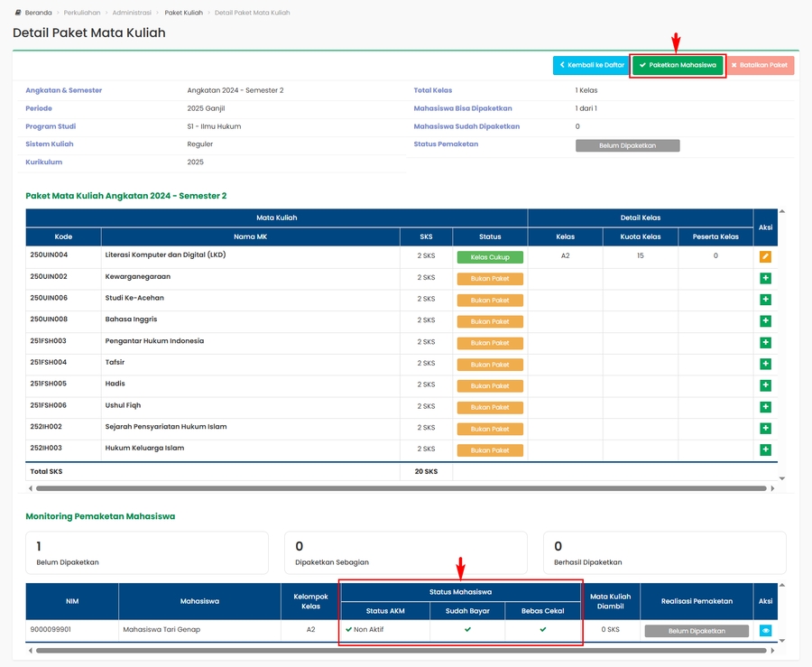Click the edit pencil icon for Literasi Komputer row
This screenshot has height=667, width=812.
(765, 257)
